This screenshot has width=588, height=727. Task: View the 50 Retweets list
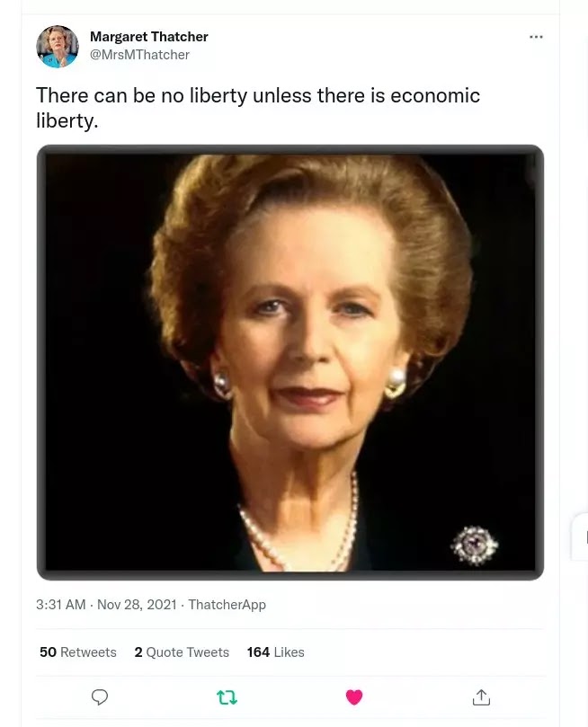point(78,652)
